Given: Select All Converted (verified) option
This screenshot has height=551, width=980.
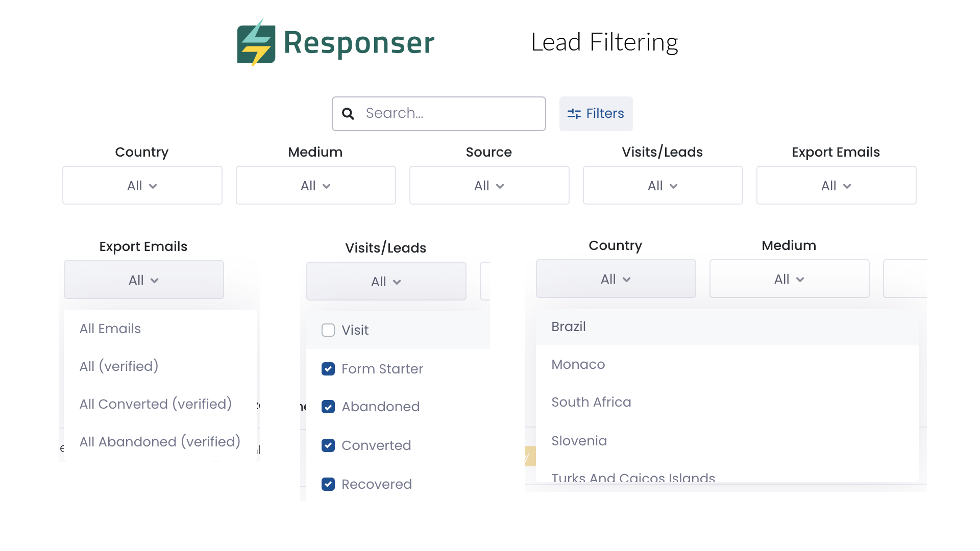Looking at the screenshot, I should [x=155, y=404].
